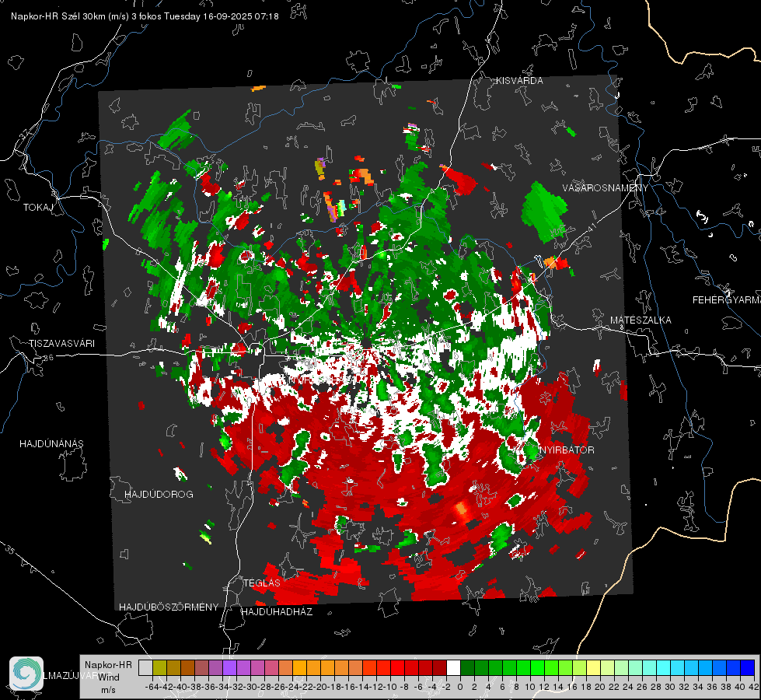Click the HAJDÚBÖSZÖRMÉNY city label
This screenshot has height=700, width=761.
(169, 607)
